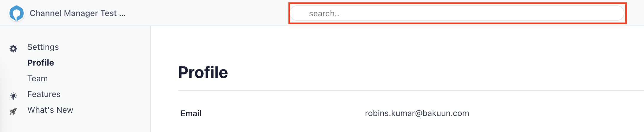Image resolution: width=644 pixels, height=132 pixels.
Task: Click the Email field label
Action: tap(191, 113)
